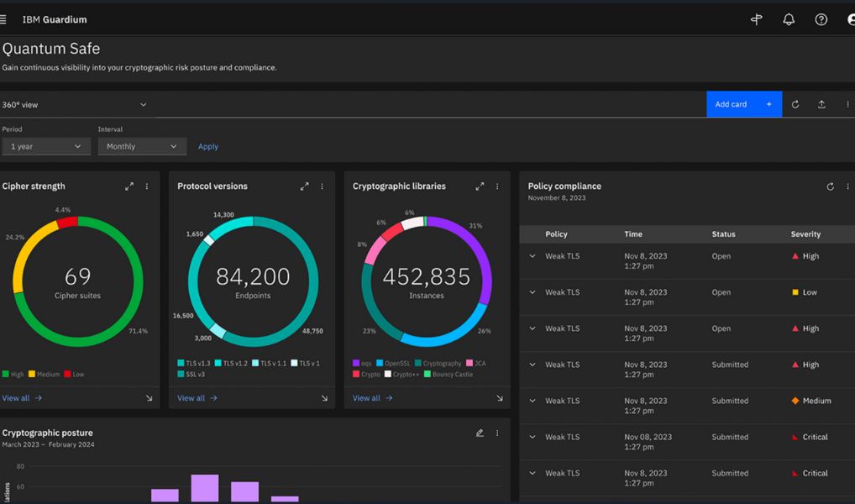
Task: Click the 84,200 Endpoints donut center
Action: [x=253, y=282]
